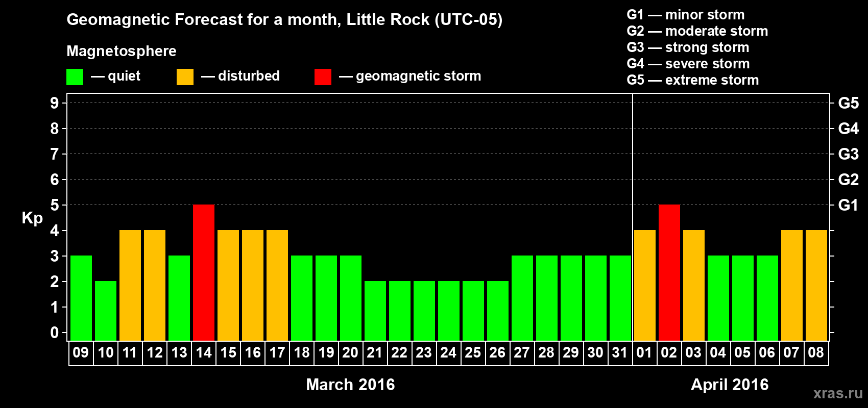This screenshot has width=868, height=408.
Task: Click the green quiet legend swatch
Action: [75, 77]
